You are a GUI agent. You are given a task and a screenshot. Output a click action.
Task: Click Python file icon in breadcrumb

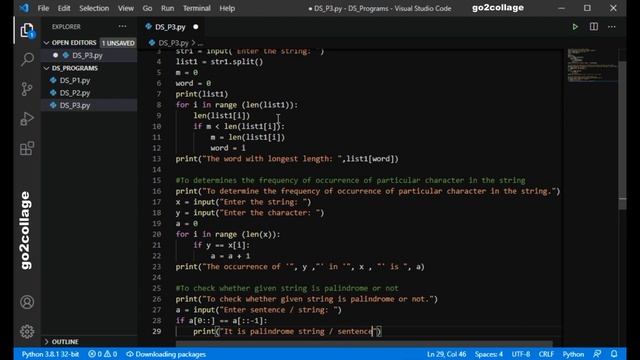[x=152, y=42]
